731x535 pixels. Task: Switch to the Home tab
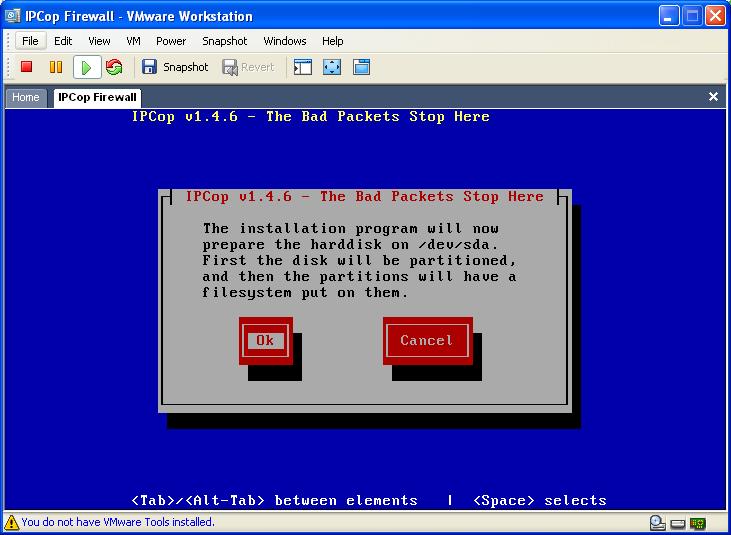(26, 97)
